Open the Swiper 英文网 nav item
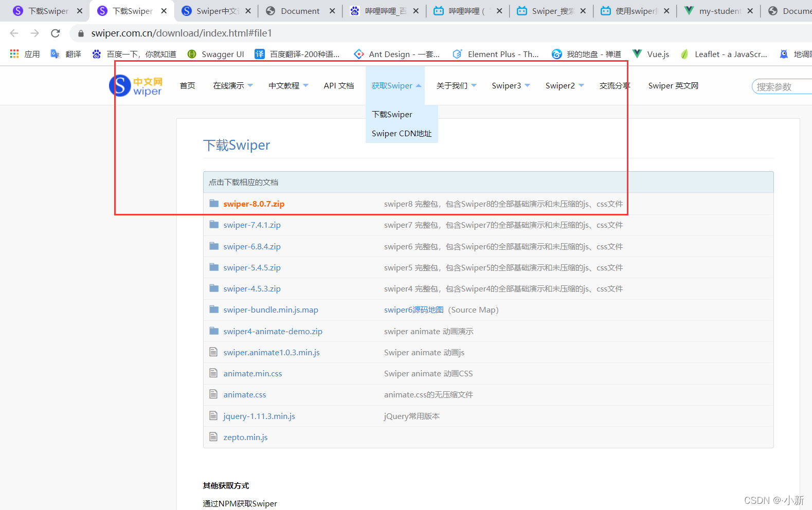The image size is (812, 510). (x=673, y=86)
